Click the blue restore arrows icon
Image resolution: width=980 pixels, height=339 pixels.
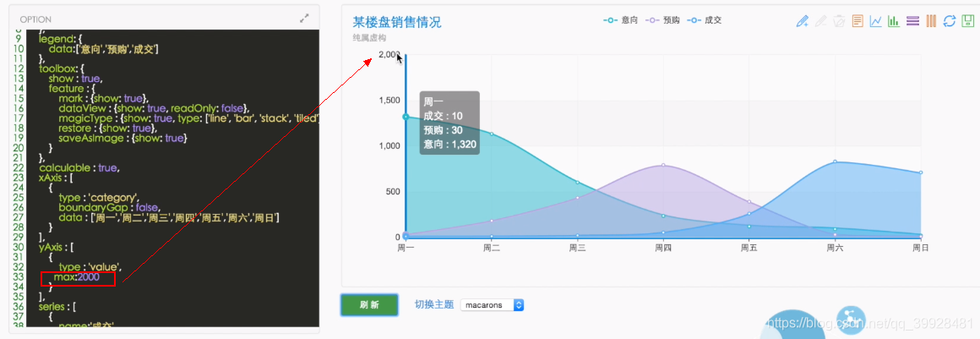coord(950,21)
